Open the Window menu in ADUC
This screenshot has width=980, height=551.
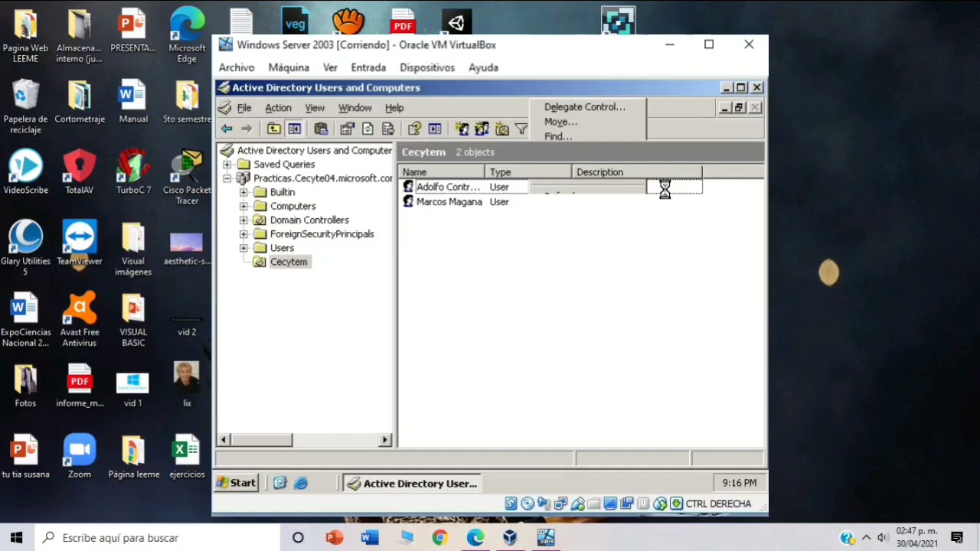354,108
